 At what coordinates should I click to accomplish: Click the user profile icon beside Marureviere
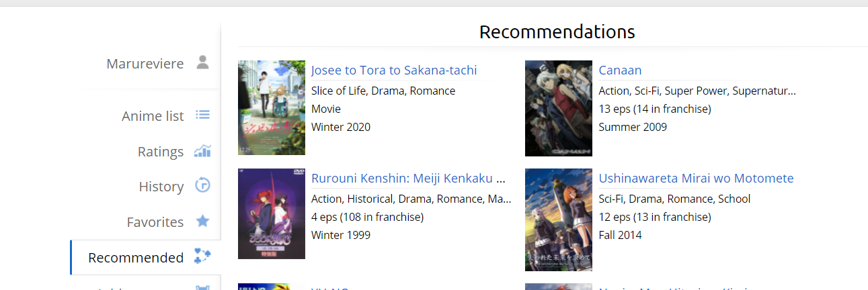[x=202, y=63]
